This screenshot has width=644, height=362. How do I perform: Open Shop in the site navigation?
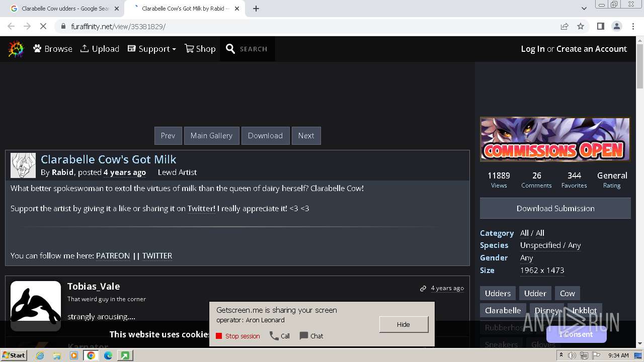click(200, 49)
